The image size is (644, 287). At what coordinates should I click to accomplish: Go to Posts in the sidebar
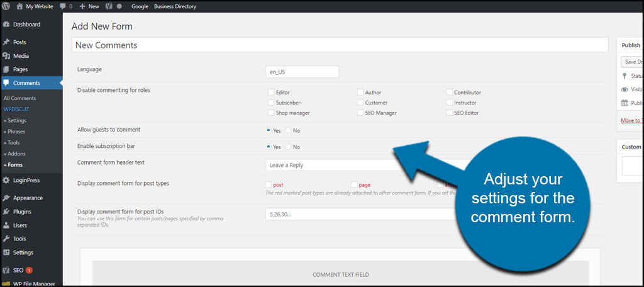tap(21, 42)
